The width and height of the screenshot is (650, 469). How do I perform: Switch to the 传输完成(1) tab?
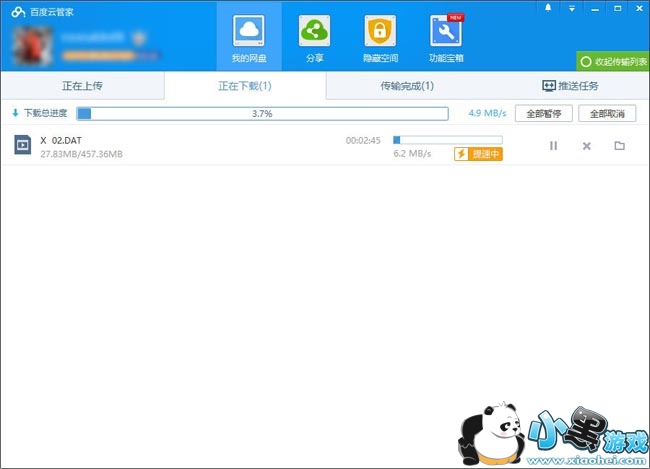pos(407,86)
